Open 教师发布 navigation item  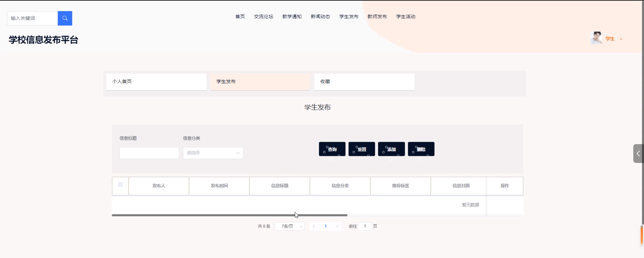pyautogui.click(x=377, y=16)
